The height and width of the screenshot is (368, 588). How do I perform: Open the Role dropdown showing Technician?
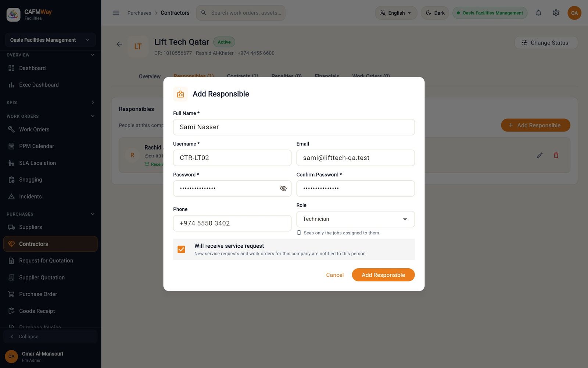click(355, 219)
